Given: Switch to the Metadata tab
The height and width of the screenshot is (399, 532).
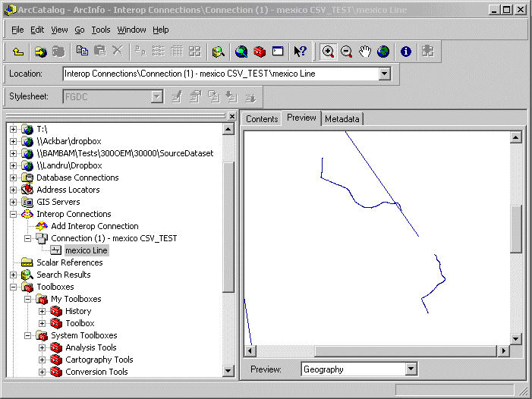Looking at the screenshot, I should pos(342,119).
